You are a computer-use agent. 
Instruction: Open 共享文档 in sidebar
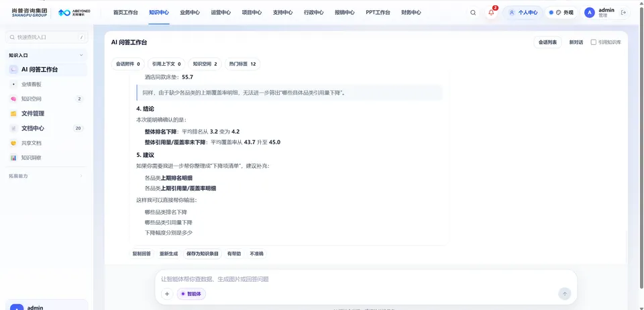tap(46, 144)
